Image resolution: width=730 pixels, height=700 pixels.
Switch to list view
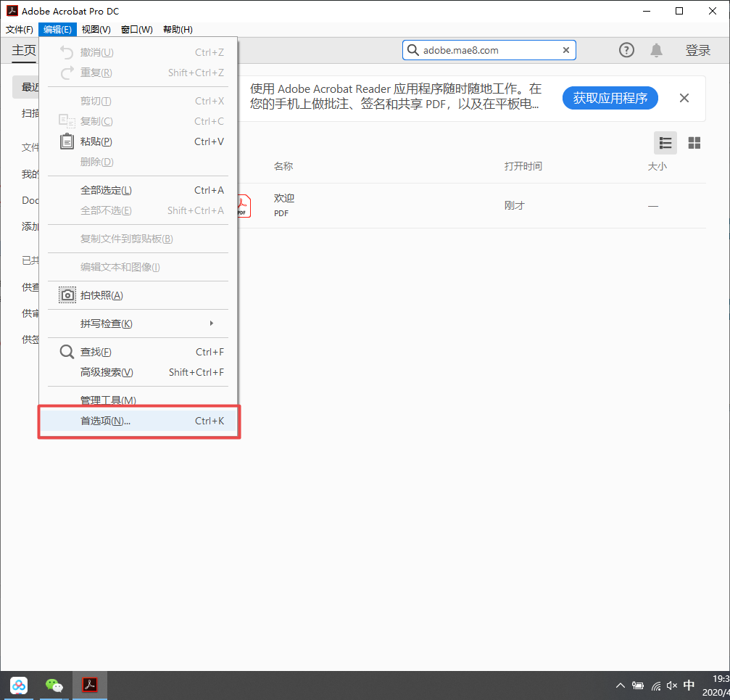click(x=665, y=143)
